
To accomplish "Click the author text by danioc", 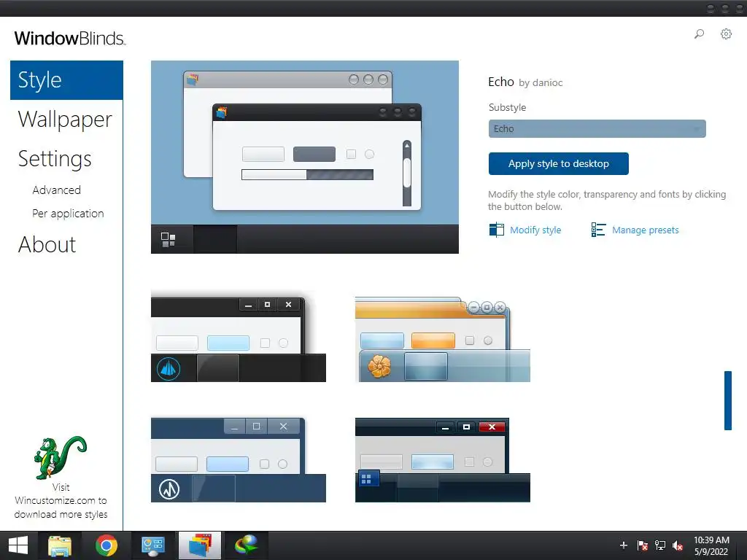I will (541, 83).
